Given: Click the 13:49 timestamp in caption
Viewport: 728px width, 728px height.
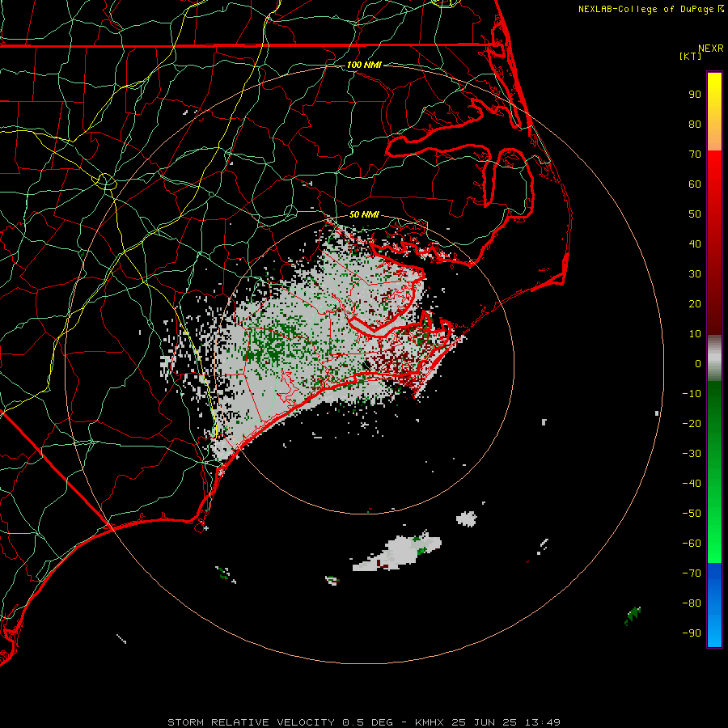Looking at the screenshot, I should click(543, 722).
